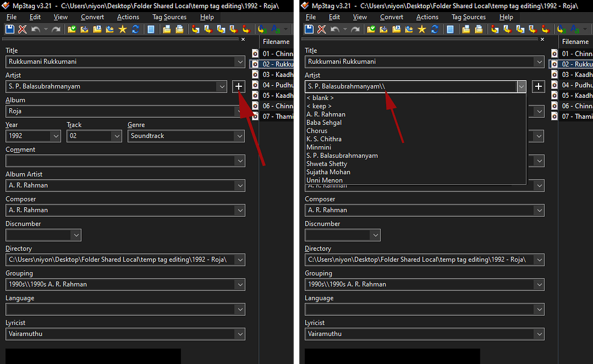Close the tag panel with the small x, right window
593x364 pixels.
click(542, 39)
